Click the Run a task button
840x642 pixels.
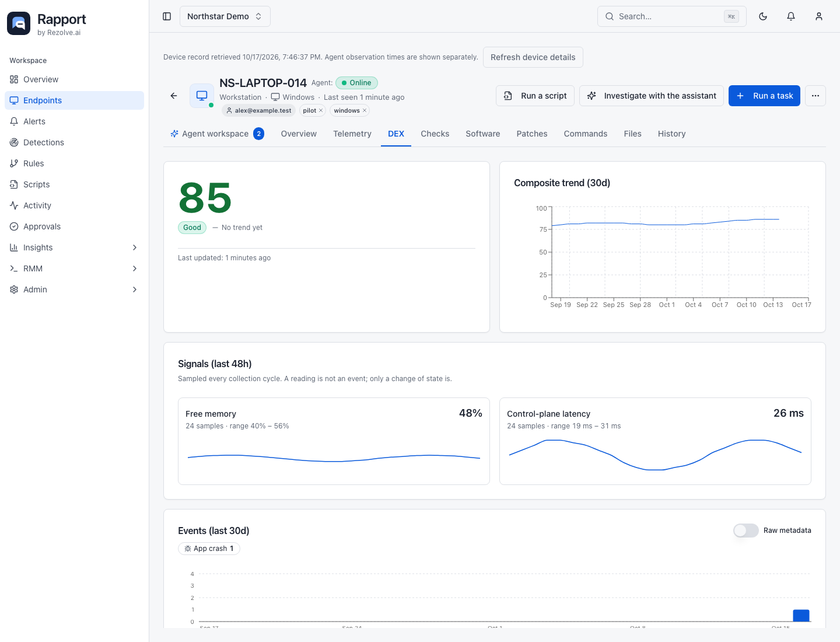click(764, 96)
